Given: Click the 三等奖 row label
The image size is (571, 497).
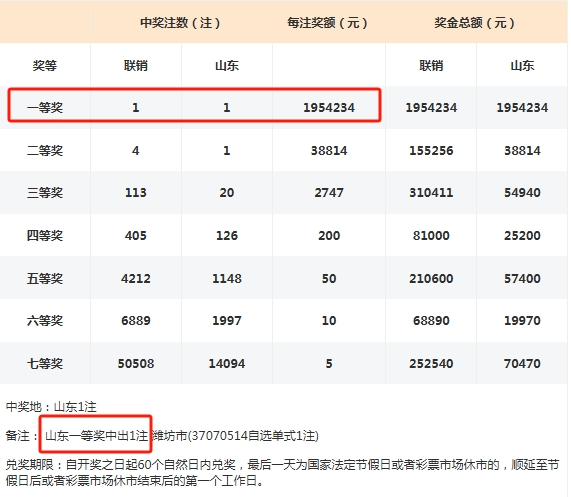Looking at the screenshot, I should [x=45, y=193].
